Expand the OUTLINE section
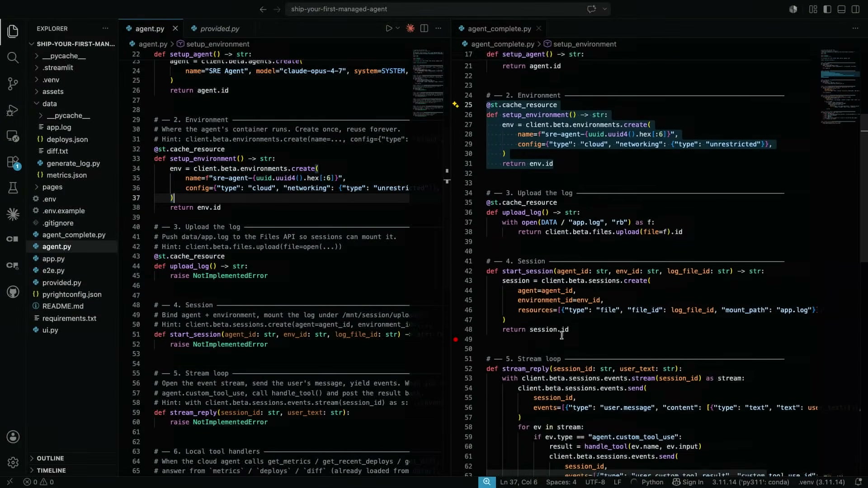The width and height of the screenshot is (868, 488). (x=50, y=458)
